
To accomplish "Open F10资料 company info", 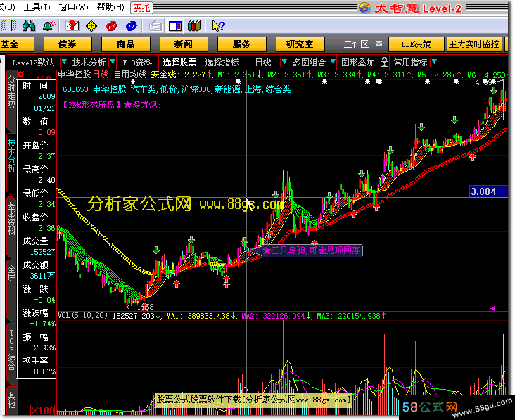I will [137, 62].
